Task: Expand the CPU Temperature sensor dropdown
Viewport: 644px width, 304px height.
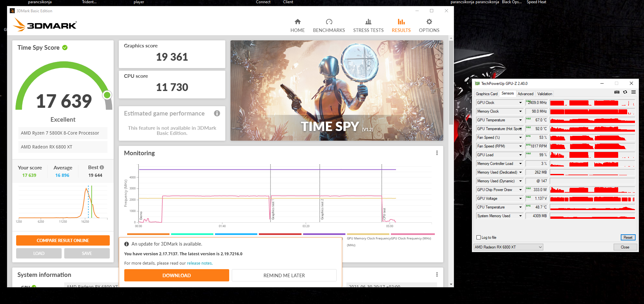Action: (x=520, y=207)
